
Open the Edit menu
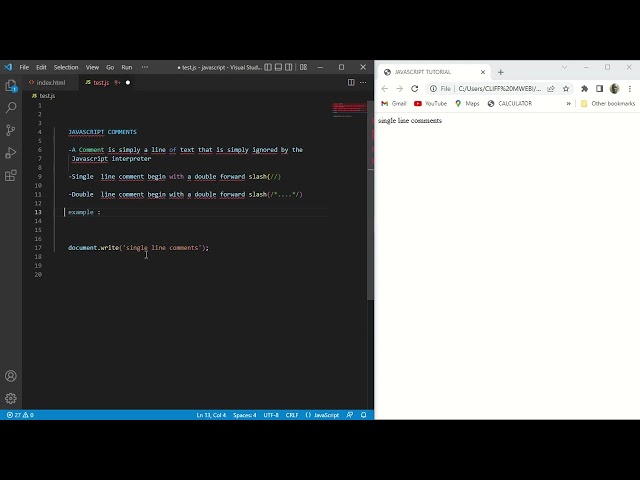(41, 67)
